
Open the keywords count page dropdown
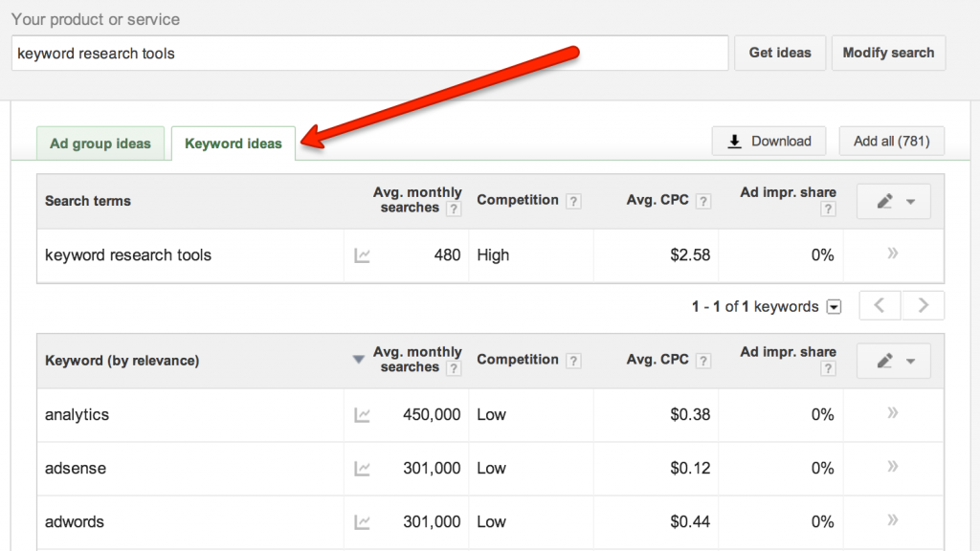point(833,306)
